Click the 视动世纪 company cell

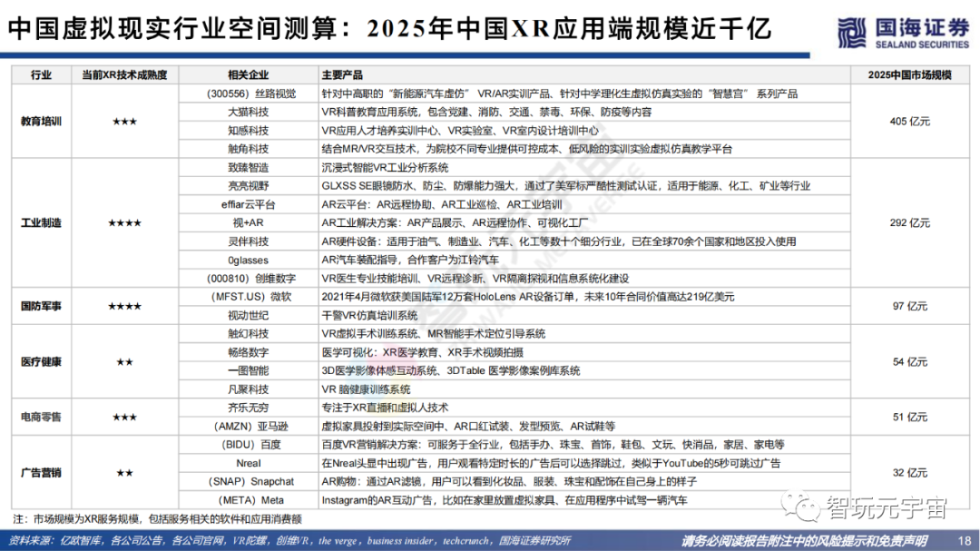[x=248, y=315]
